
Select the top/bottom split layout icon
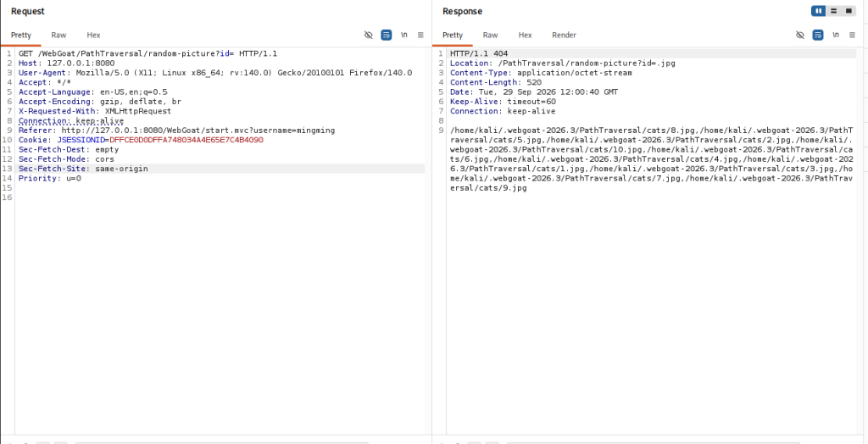tap(833, 11)
